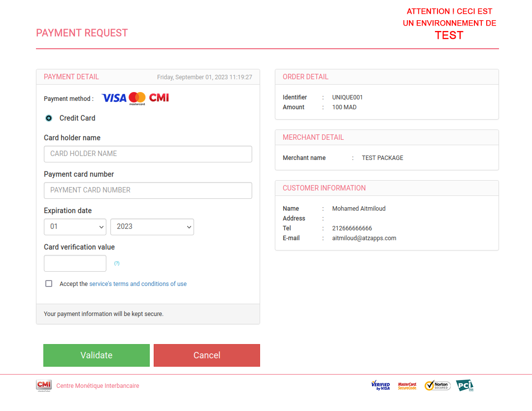Click the telephone number 212666666666
Screen dimensions: 532x411
pos(352,228)
